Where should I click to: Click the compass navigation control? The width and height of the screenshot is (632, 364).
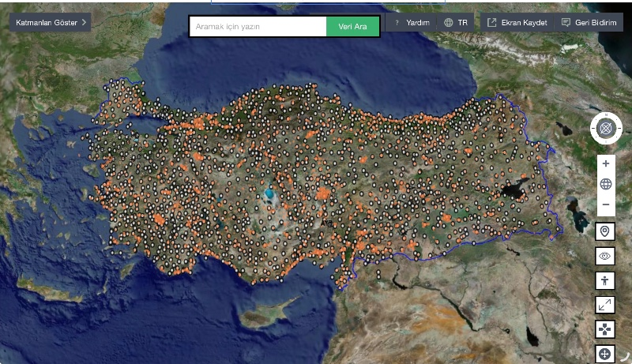pos(606,129)
